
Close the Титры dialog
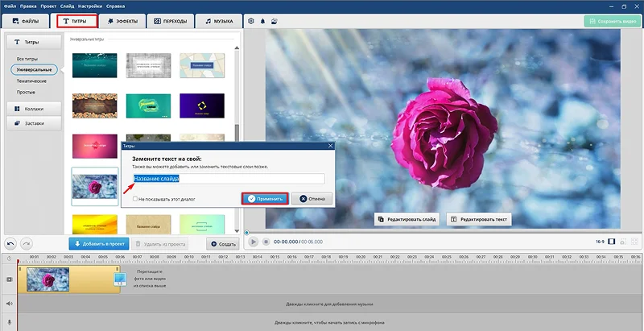pyautogui.click(x=330, y=146)
